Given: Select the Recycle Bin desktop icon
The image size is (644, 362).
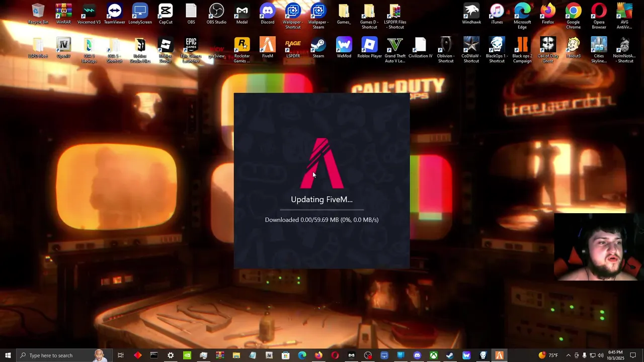Looking at the screenshot, I should (38, 14).
